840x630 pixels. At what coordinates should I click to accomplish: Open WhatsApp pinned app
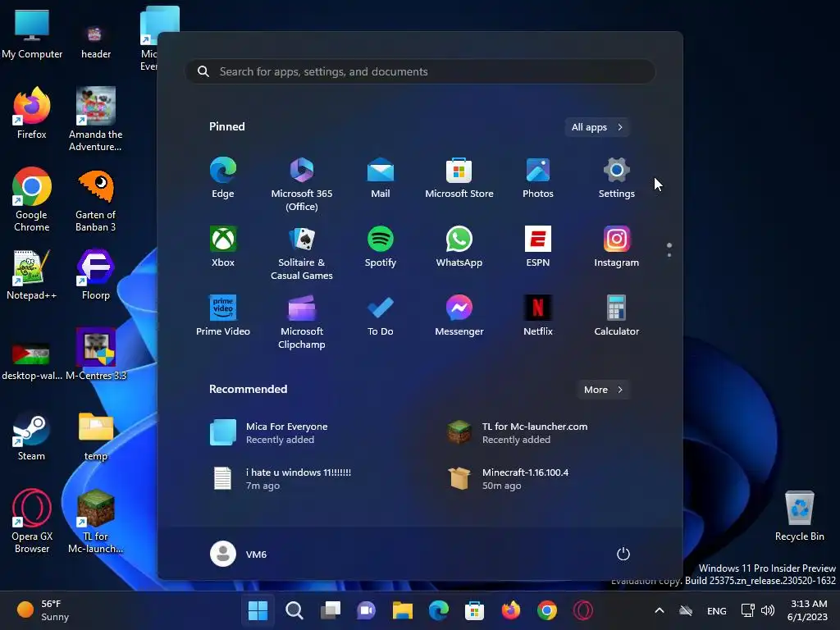[459, 247]
